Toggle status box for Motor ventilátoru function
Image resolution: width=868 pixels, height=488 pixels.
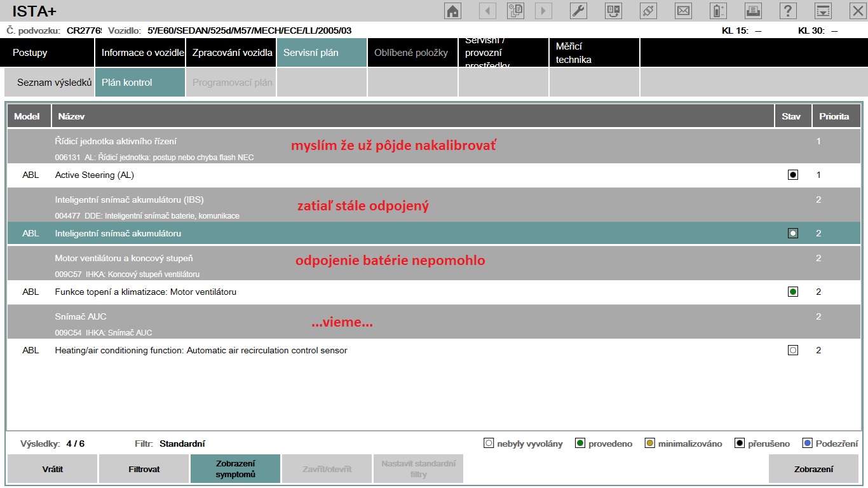coord(792,292)
